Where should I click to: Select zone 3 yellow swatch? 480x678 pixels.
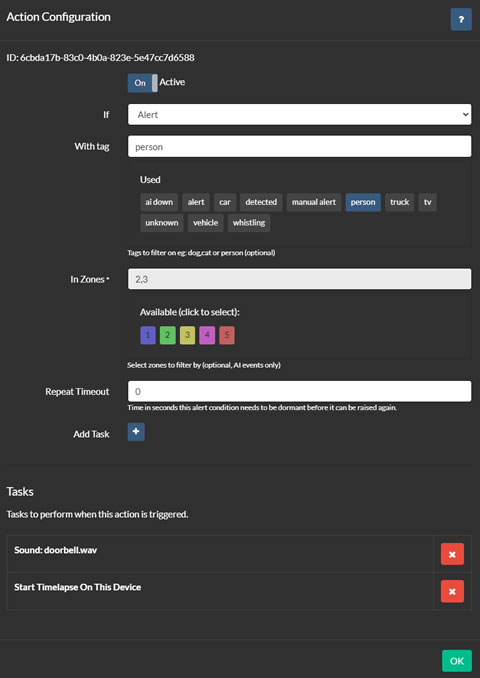[x=187, y=335]
